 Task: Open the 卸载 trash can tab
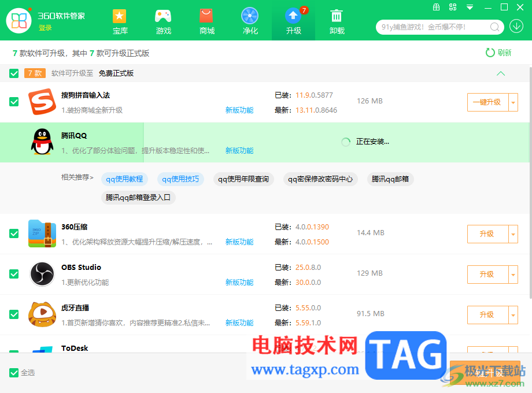click(337, 21)
